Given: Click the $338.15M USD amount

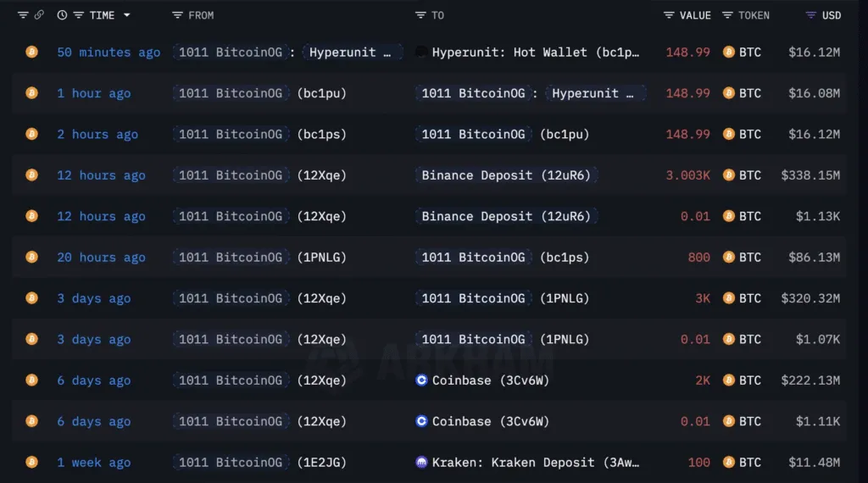Looking at the screenshot, I should [810, 175].
